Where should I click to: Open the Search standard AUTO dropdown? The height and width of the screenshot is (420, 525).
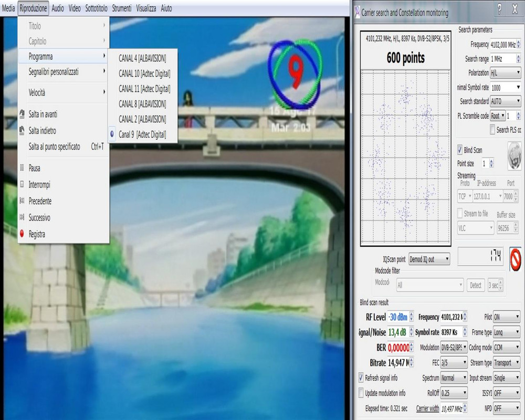tap(505, 101)
